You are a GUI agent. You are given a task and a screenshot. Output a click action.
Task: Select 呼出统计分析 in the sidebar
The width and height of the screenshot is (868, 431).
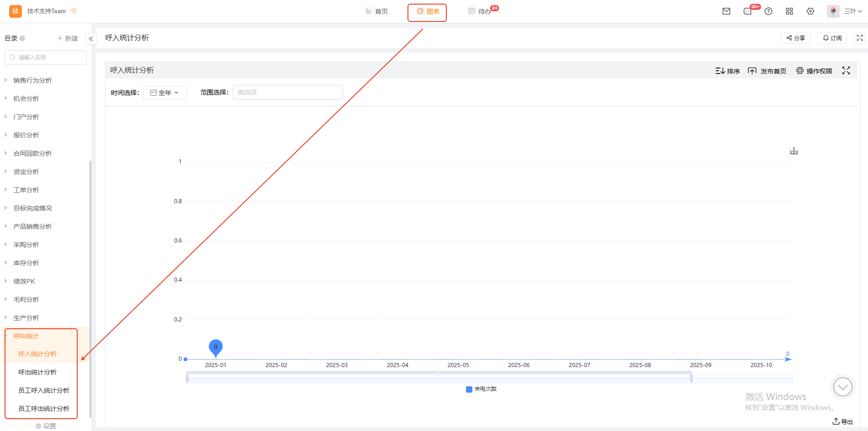(x=37, y=372)
